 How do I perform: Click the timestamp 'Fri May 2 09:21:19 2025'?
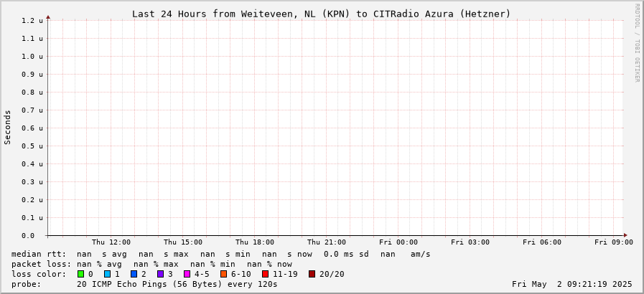coord(572,284)
